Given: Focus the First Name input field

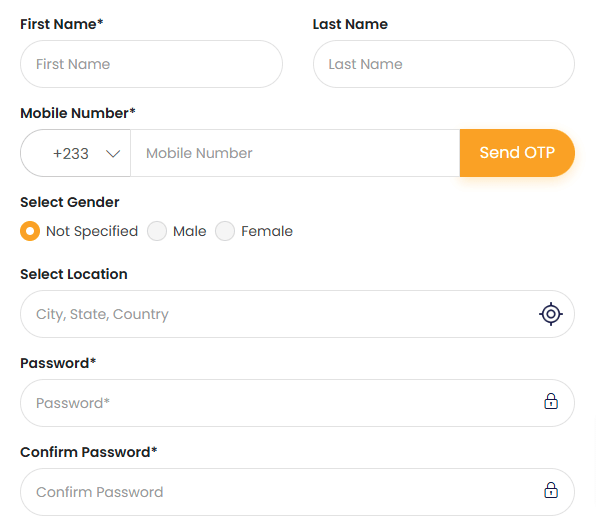Looking at the screenshot, I should point(151,64).
